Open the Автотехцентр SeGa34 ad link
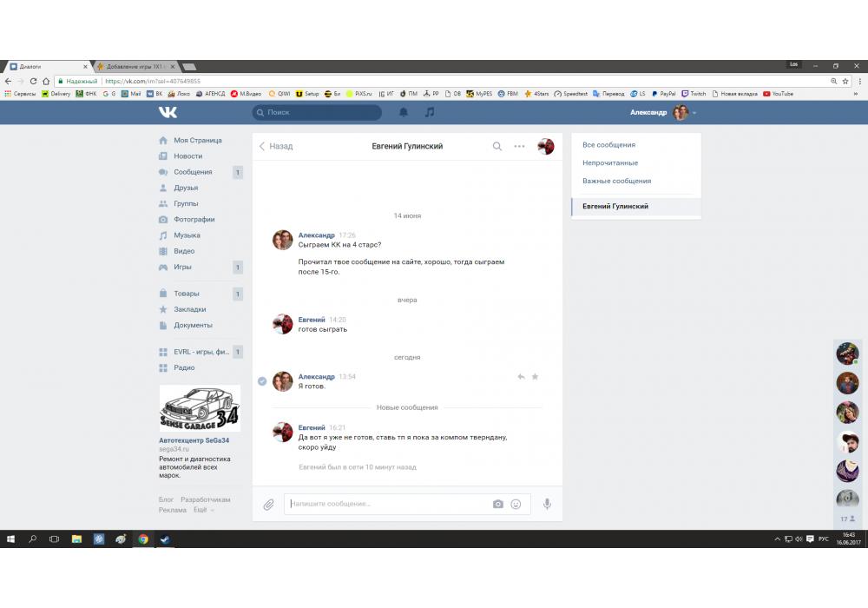 coord(194,440)
